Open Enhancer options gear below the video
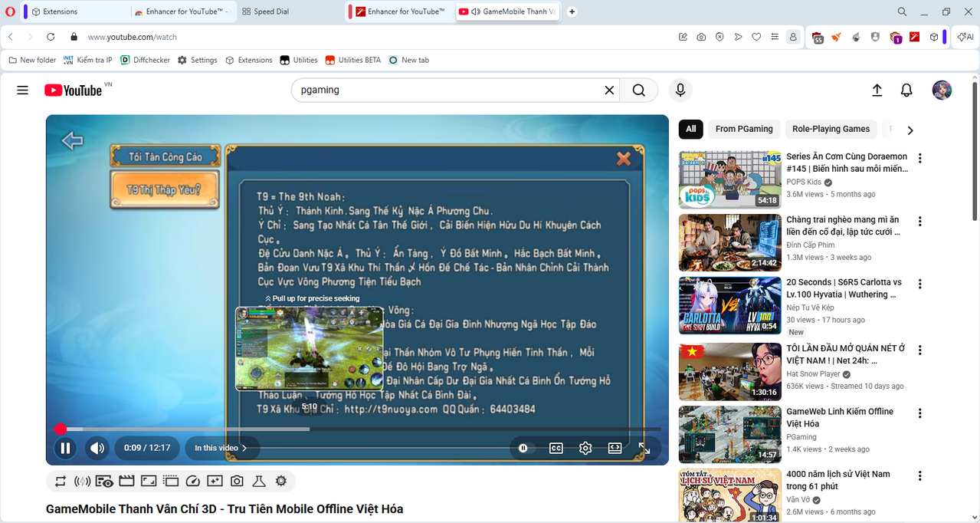Viewport: 980px width, 523px height. [281, 482]
